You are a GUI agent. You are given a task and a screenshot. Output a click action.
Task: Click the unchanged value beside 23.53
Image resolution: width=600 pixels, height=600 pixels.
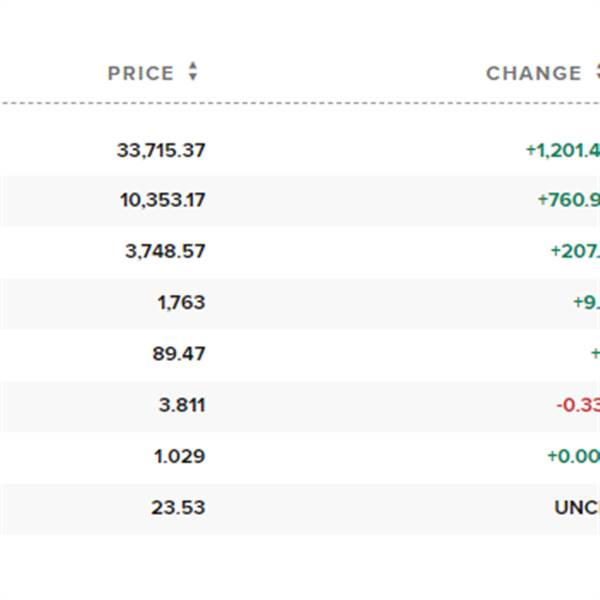(577, 507)
